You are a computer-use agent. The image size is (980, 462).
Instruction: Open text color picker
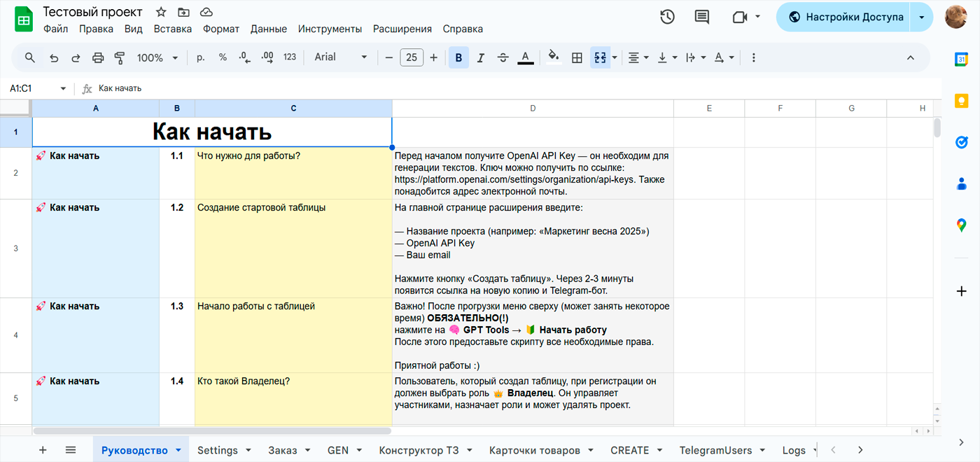click(526, 57)
